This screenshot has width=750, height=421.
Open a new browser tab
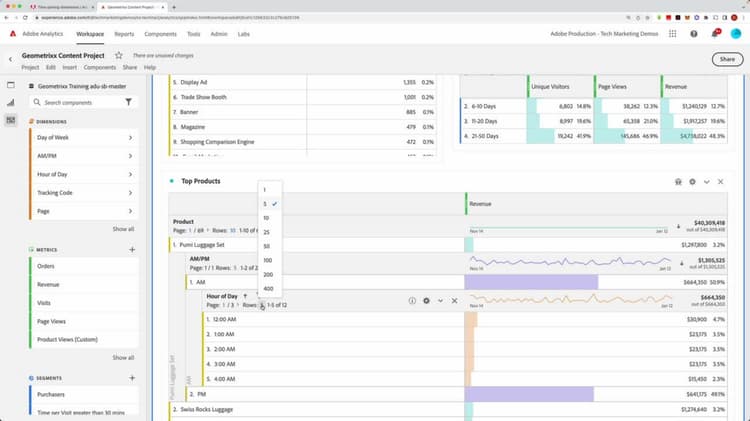coord(174,7)
